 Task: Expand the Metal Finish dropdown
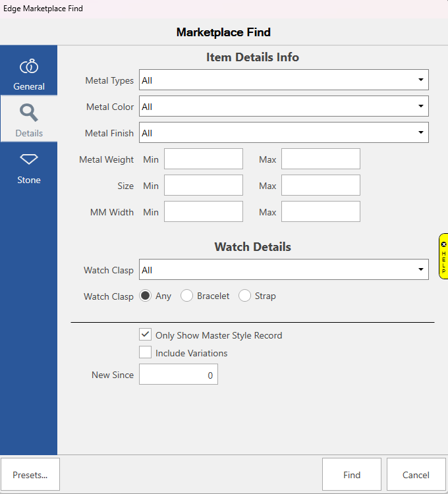283,133
